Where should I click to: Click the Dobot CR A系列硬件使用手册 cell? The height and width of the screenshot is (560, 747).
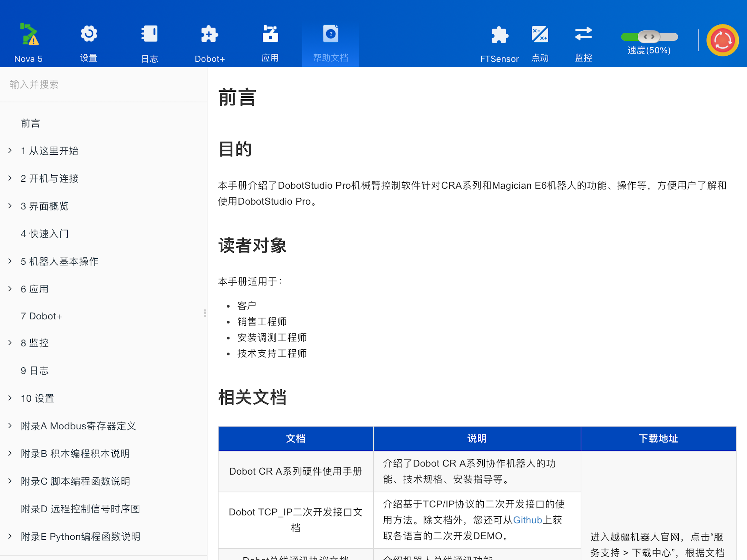(296, 471)
